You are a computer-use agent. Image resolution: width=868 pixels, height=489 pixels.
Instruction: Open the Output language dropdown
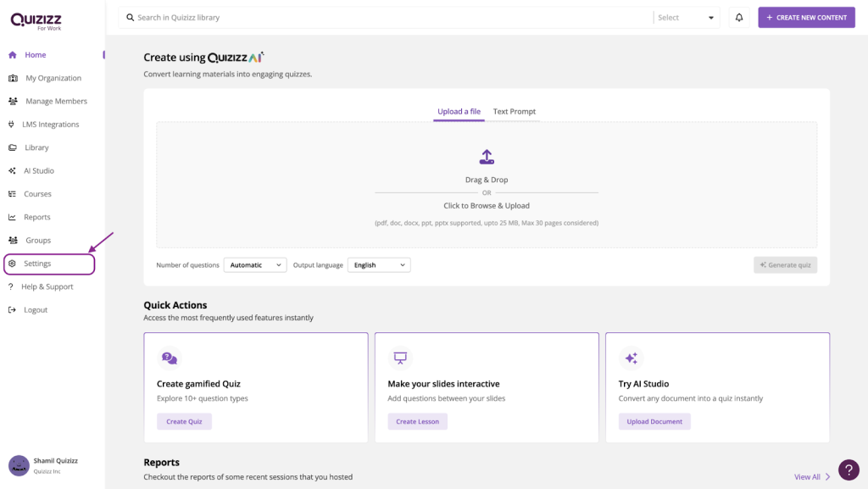[x=379, y=265]
